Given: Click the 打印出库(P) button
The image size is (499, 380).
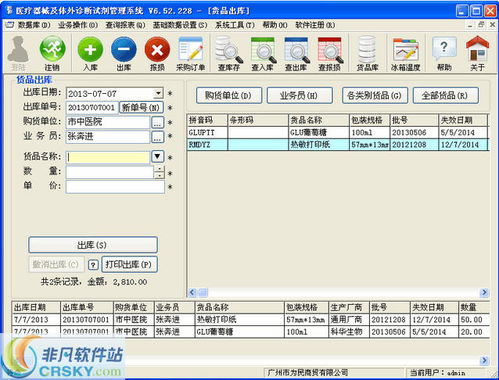Looking at the screenshot, I should tap(129, 264).
